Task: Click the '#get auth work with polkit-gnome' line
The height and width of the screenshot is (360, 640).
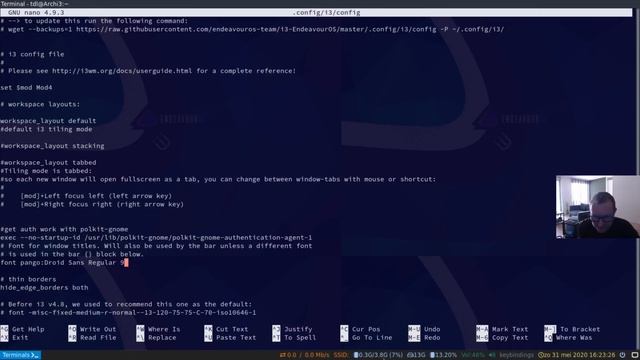Action: point(64,229)
